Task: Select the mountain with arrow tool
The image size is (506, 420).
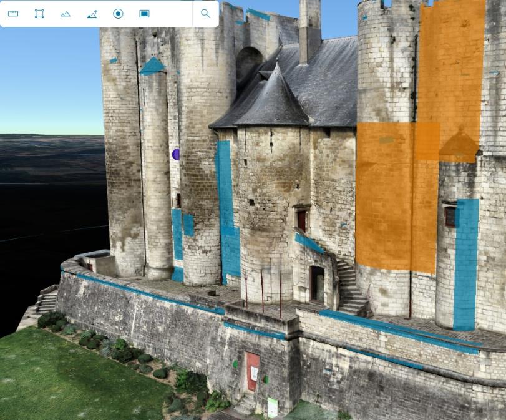Action: pos(92,14)
